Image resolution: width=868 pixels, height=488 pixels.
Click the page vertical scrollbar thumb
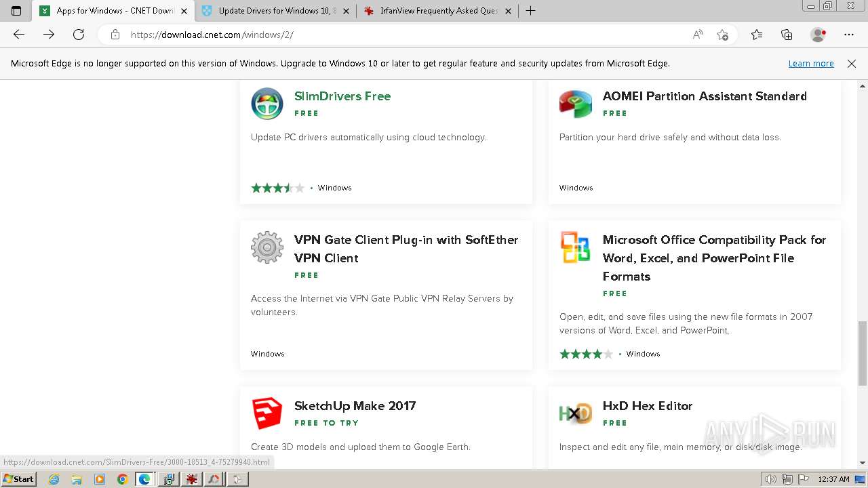click(863, 353)
